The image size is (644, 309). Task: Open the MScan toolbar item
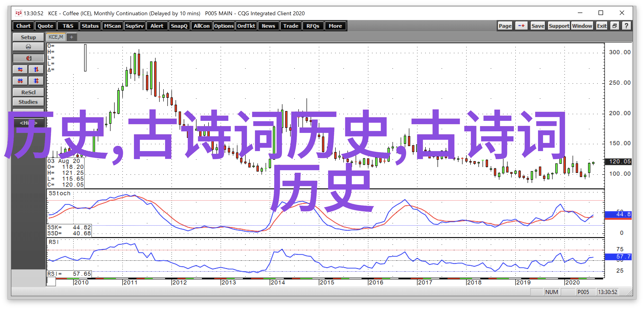click(112, 26)
